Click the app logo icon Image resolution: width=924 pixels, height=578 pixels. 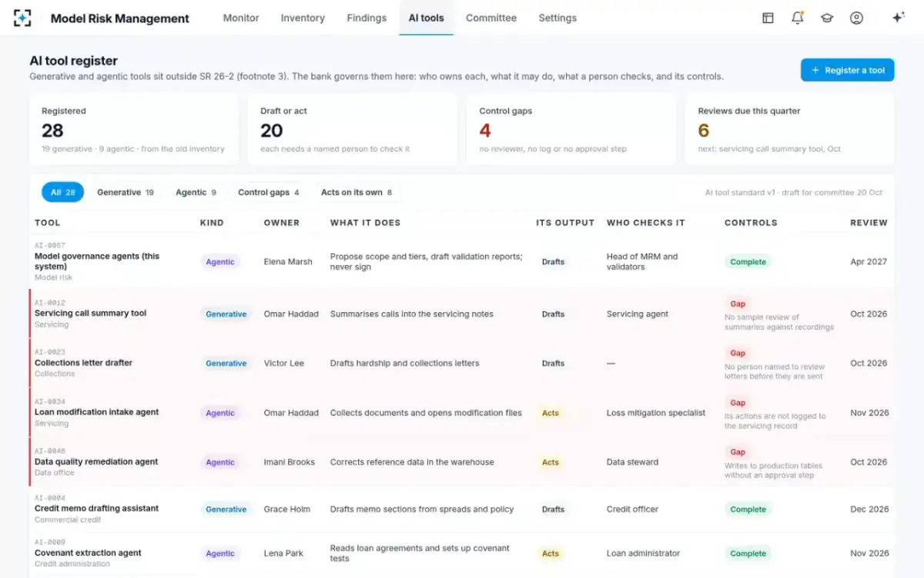22,18
